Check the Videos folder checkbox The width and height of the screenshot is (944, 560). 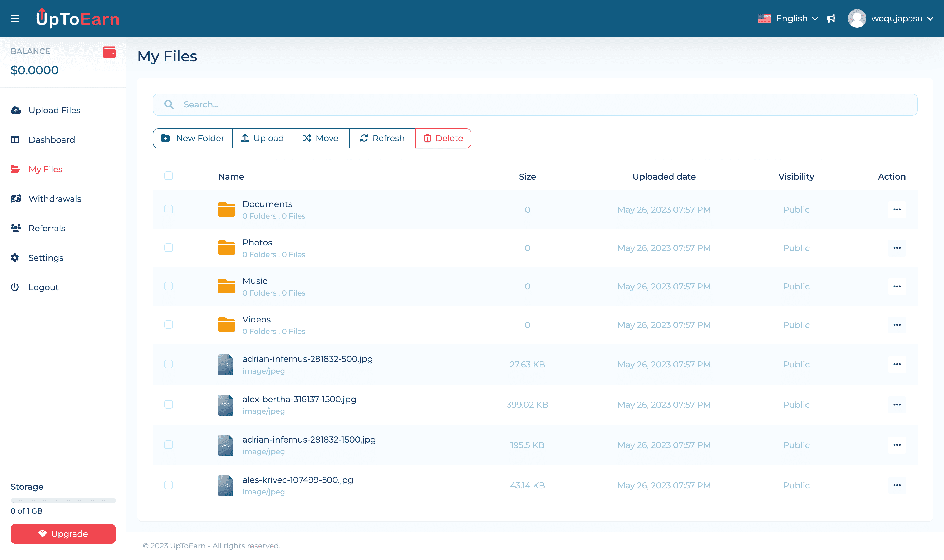(x=169, y=325)
